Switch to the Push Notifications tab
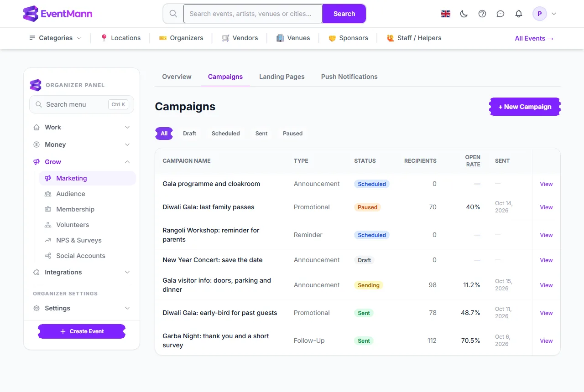Screen dimensions: 584x392 [x=349, y=77]
